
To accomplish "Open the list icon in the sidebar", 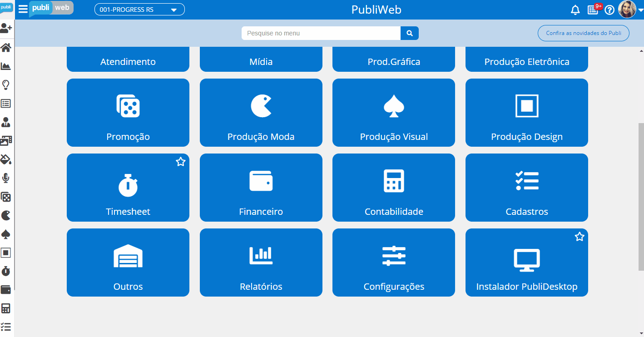I will pos(6,104).
